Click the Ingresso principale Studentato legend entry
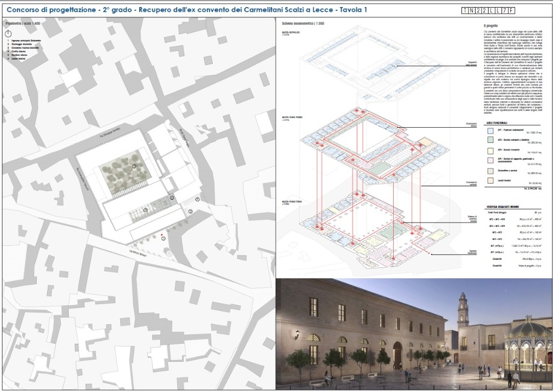The width and height of the screenshot is (553, 392). pyautogui.click(x=26, y=40)
